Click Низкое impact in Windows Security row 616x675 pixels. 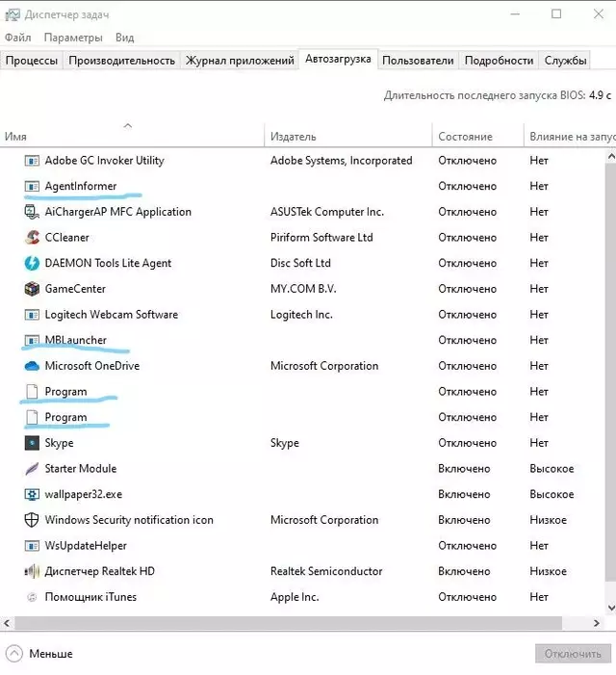(548, 520)
